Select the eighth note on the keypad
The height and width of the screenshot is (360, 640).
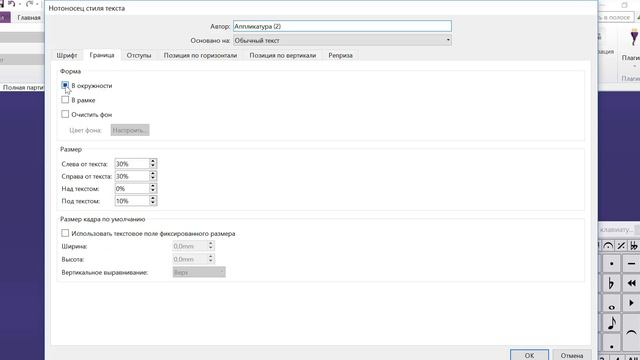pos(611,324)
